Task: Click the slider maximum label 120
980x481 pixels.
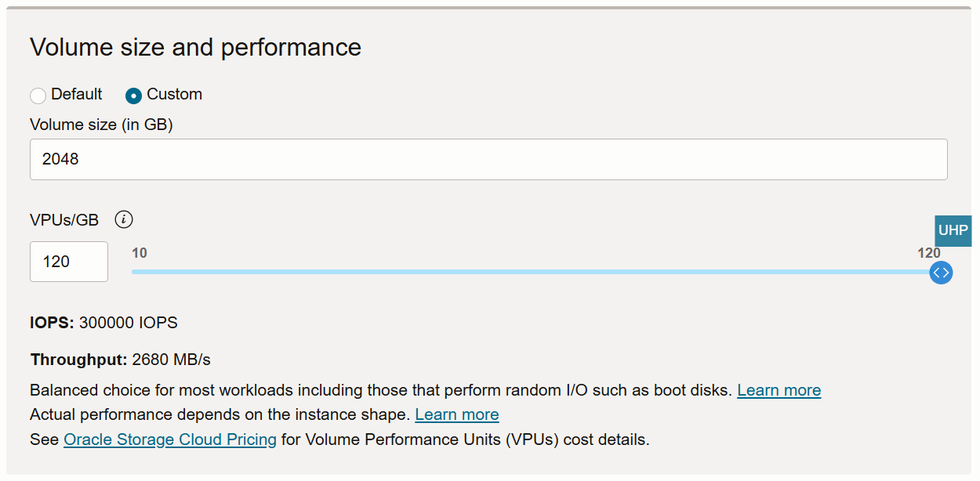Action: point(928,253)
